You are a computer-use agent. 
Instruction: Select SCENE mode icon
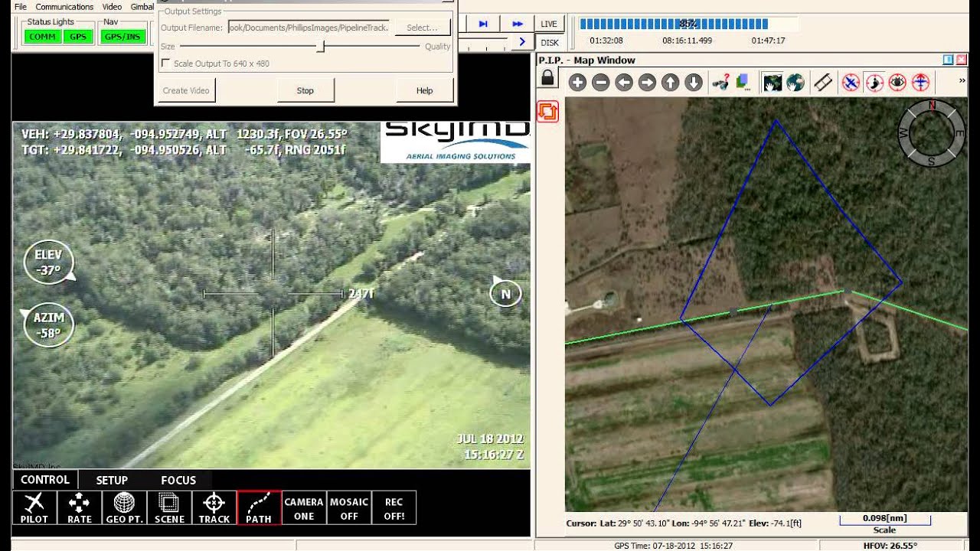pyautogui.click(x=169, y=507)
